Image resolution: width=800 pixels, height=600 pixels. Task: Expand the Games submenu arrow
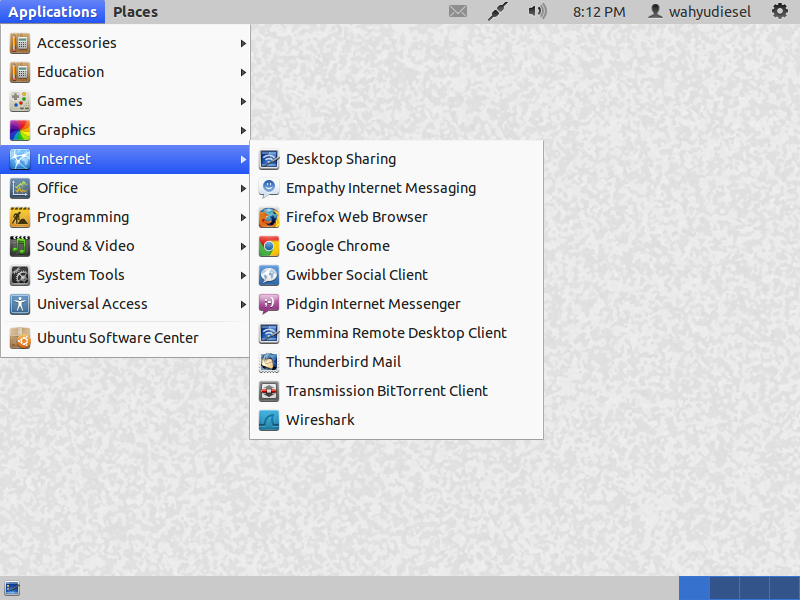pos(243,102)
